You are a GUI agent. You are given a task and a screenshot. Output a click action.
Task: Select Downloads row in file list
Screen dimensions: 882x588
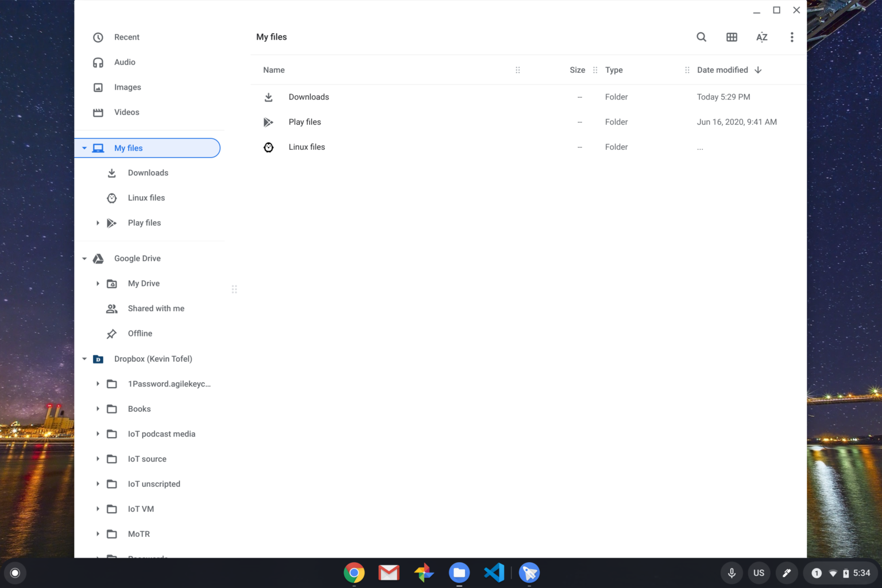528,97
